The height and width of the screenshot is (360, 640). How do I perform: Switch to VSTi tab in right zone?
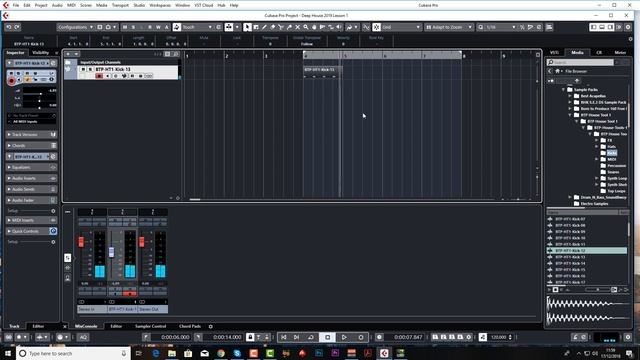(554, 53)
